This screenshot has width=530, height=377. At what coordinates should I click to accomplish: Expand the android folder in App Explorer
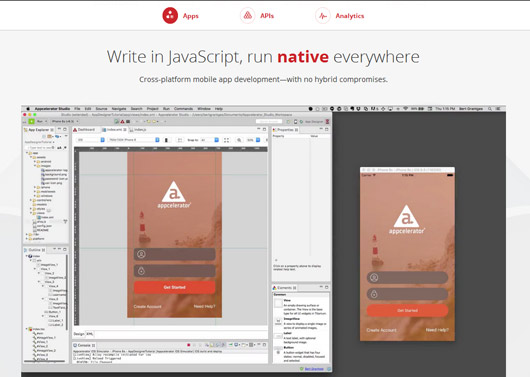tap(35, 162)
